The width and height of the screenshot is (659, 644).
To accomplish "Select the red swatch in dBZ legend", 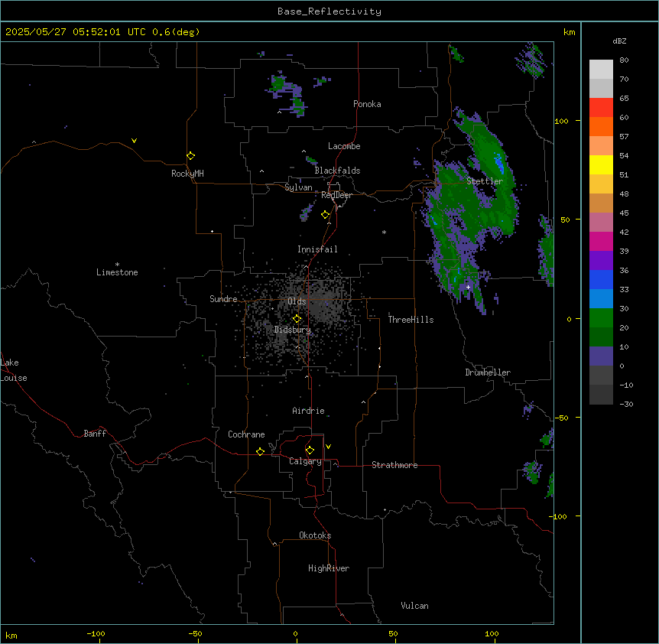I will (601, 107).
